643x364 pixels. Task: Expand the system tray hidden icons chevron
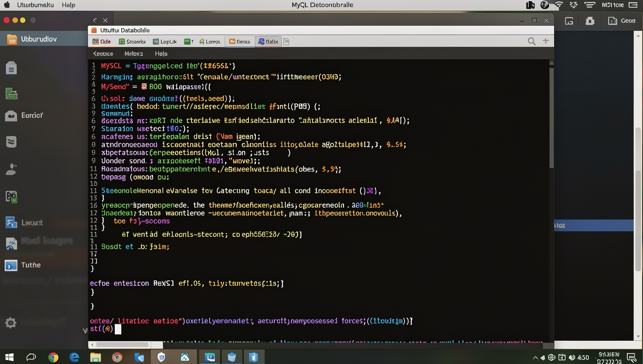coord(535,358)
